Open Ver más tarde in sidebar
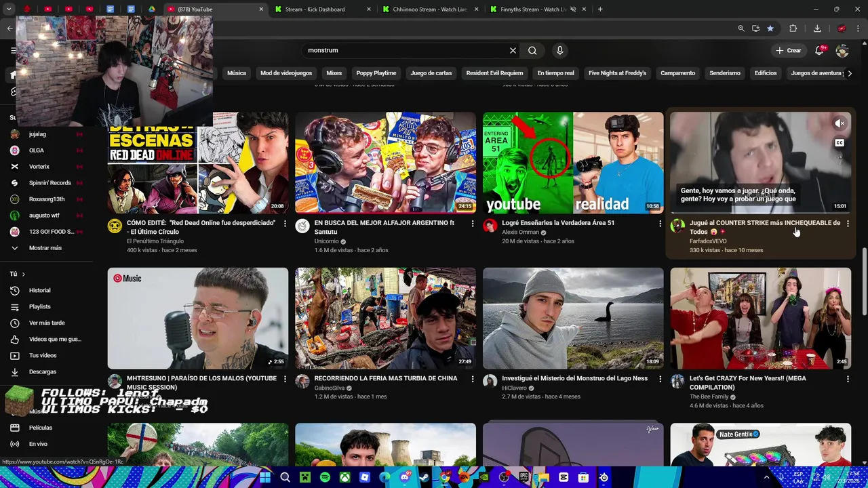The image size is (868, 488). [x=46, y=323]
